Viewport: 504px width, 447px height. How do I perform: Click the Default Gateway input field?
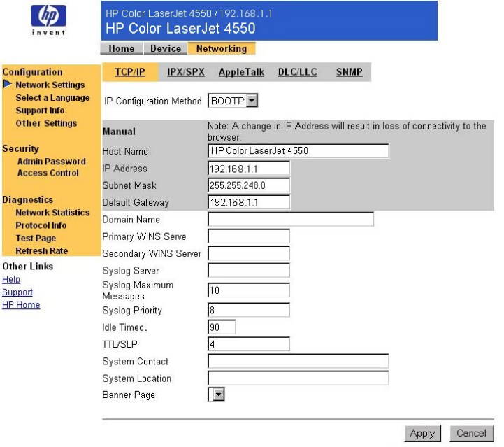point(249,202)
